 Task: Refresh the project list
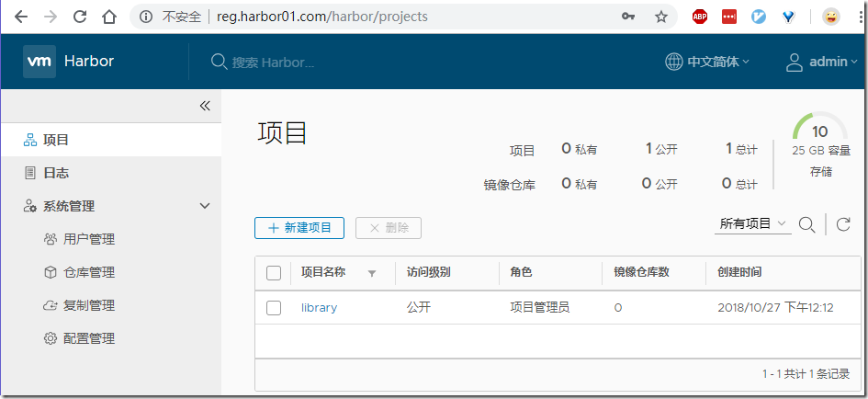click(843, 224)
